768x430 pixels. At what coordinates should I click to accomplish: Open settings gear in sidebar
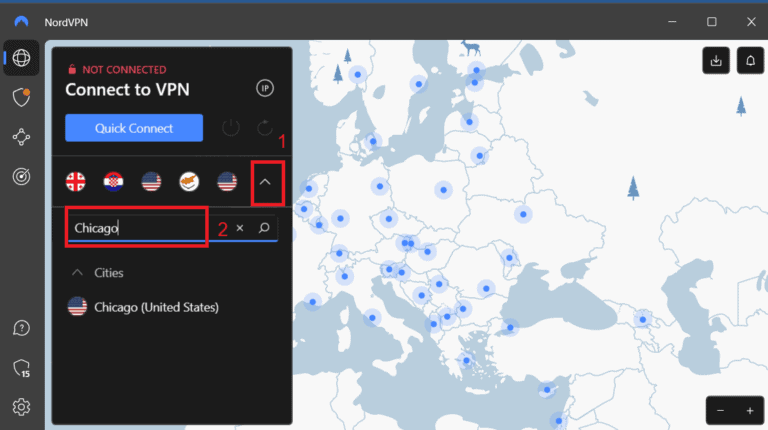(21, 406)
